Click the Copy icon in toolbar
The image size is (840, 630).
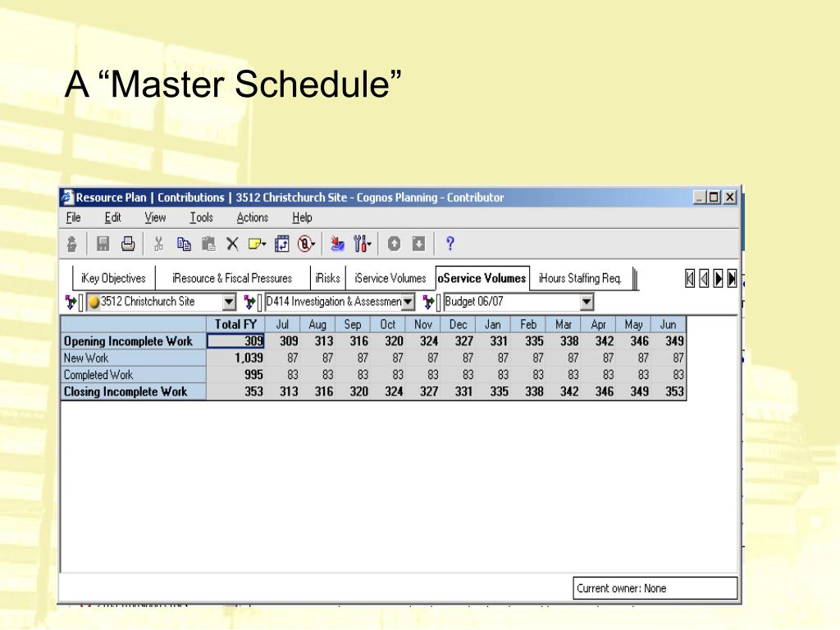184,244
